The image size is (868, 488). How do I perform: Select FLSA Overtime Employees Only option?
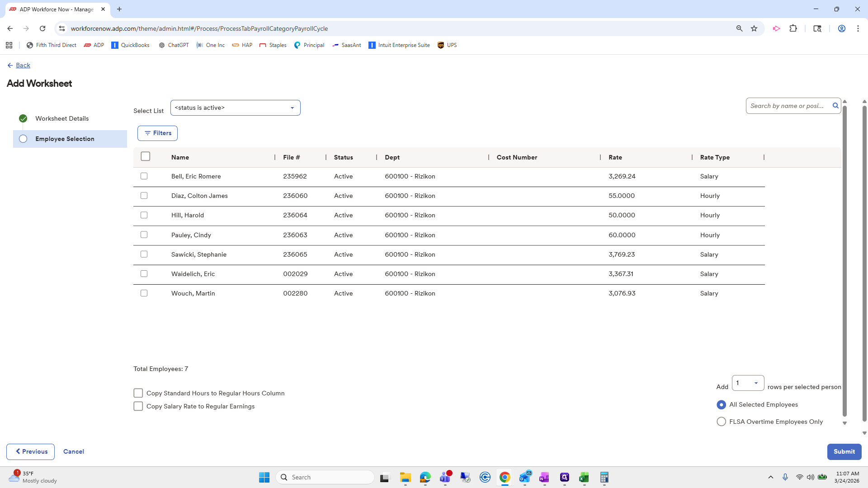(x=721, y=422)
